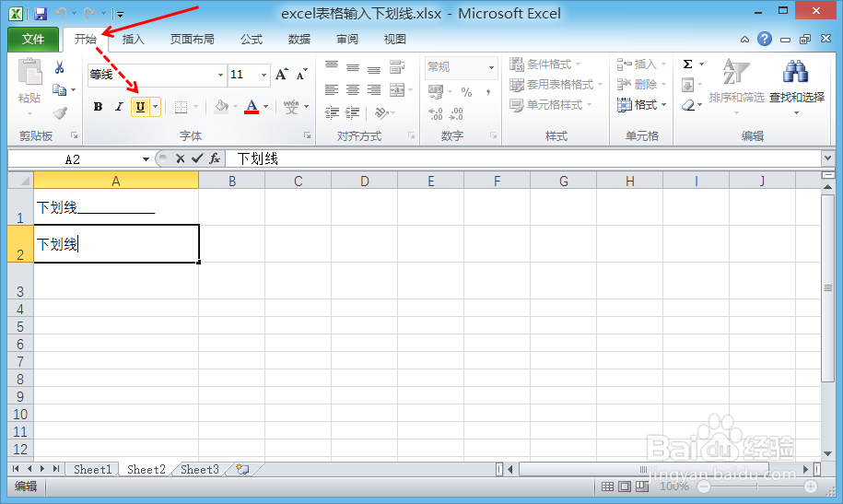Increase indent in alignment group
This screenshot has width=843, height=504.
352,112
